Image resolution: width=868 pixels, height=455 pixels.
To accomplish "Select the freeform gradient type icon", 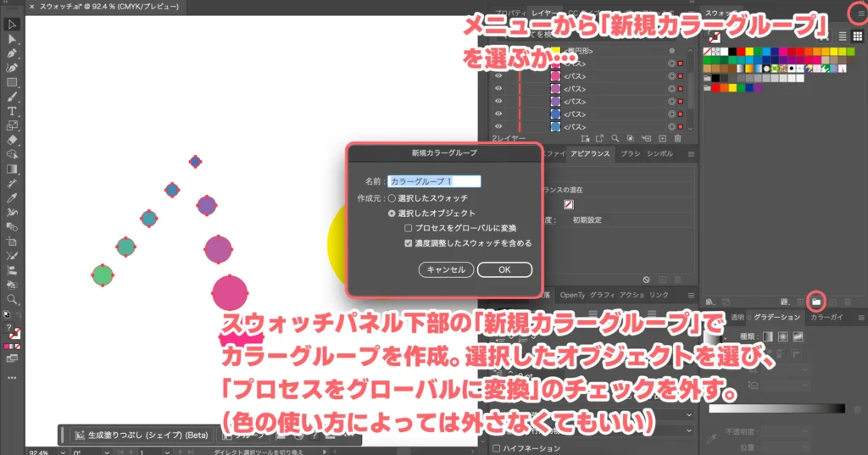I will [x=798, y=336].
